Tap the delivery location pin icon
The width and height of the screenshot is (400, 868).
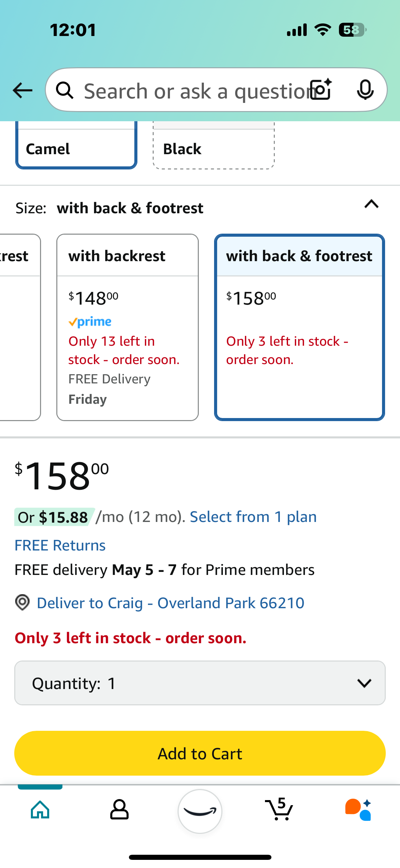[x=22, y=602]
